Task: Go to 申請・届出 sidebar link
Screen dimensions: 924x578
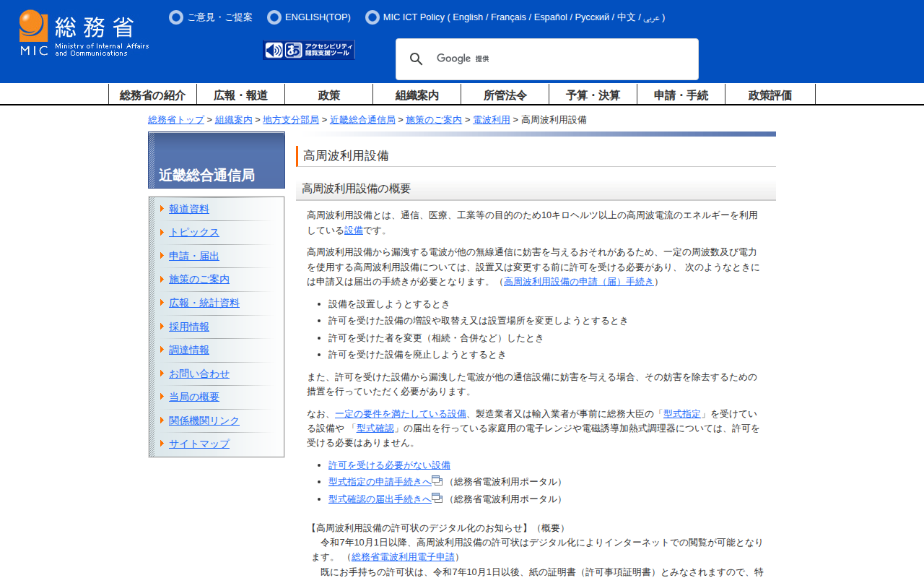Action: 194,256
